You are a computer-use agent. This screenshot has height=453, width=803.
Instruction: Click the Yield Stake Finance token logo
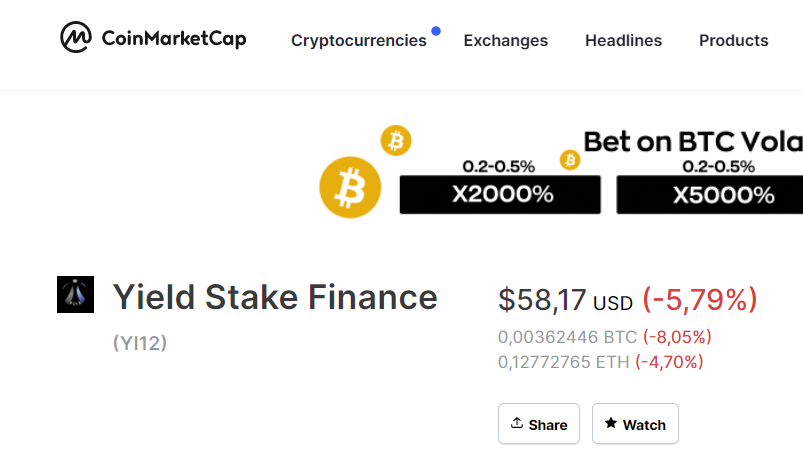coord(75,295)
